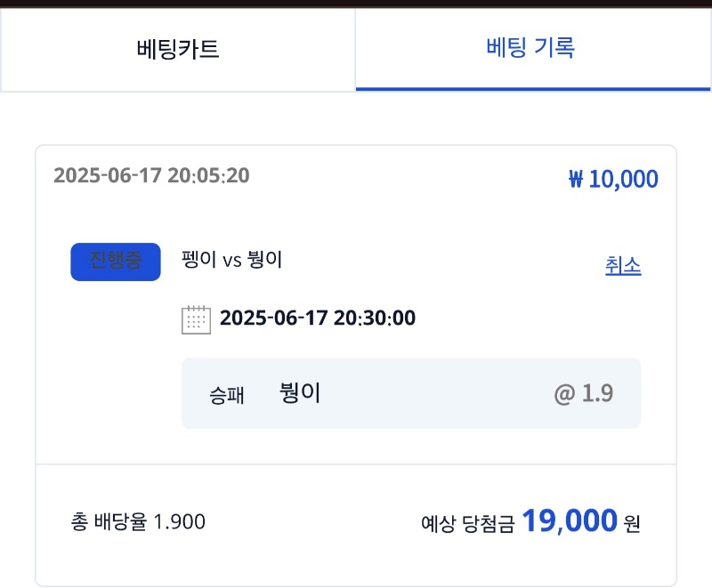Click the 진행중 status badge
The height and width of the screenshot is (588, 712).
tap(116, 262)
